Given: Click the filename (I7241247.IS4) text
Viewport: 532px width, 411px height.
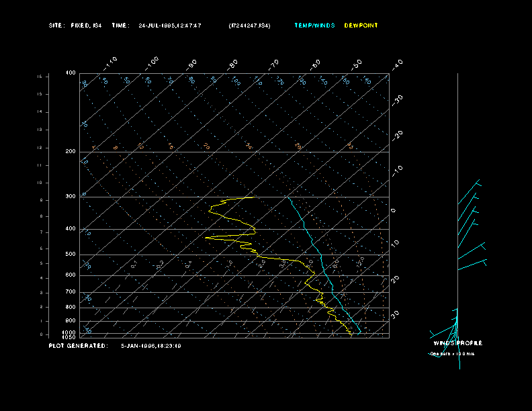Looking at the screenshot, I should (249, 26).
